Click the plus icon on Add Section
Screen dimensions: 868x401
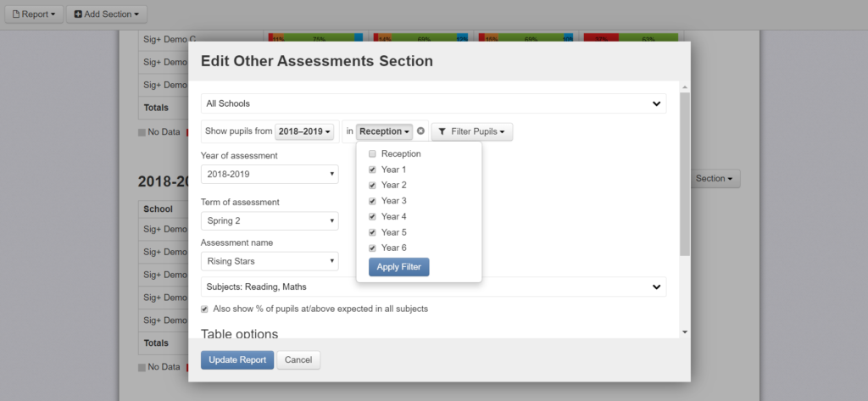[x=78, y=14]
